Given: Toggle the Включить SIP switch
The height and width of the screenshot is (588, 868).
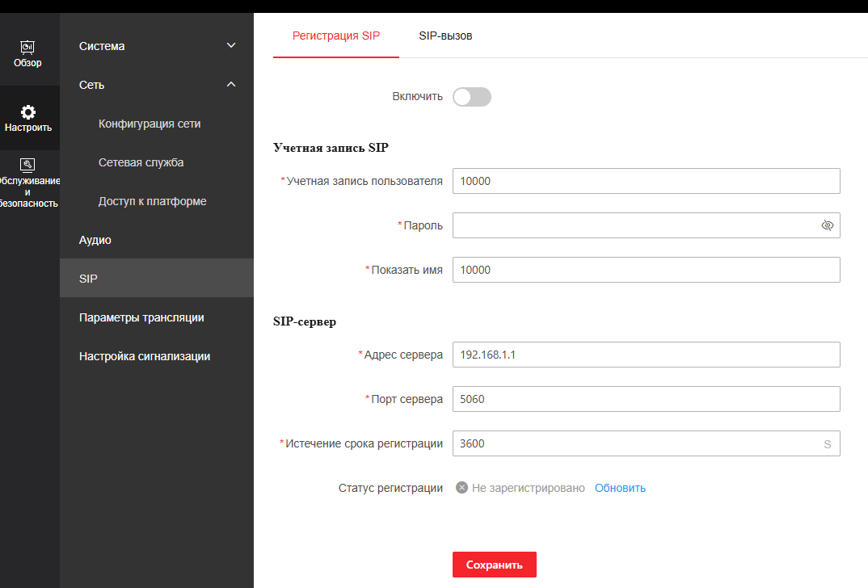Looking at the screenshot, I should coord(472,97).
